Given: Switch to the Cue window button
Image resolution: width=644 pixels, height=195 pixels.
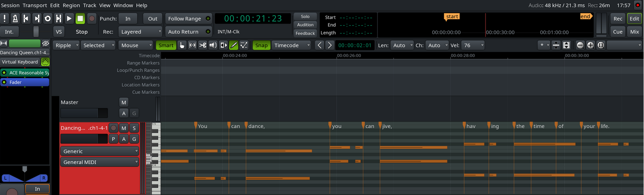Looking at the screenshot, I should tap(618, 32).
